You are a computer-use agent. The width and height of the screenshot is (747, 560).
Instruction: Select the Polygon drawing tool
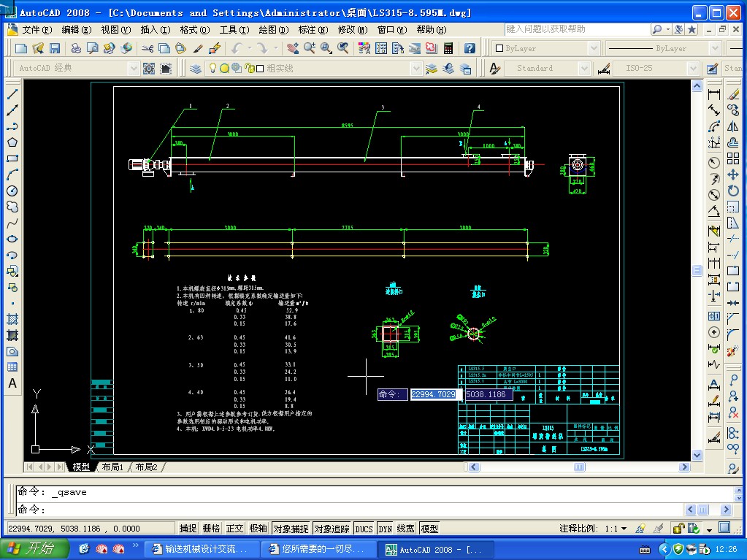pyautogui.click(x=12, y=142)
